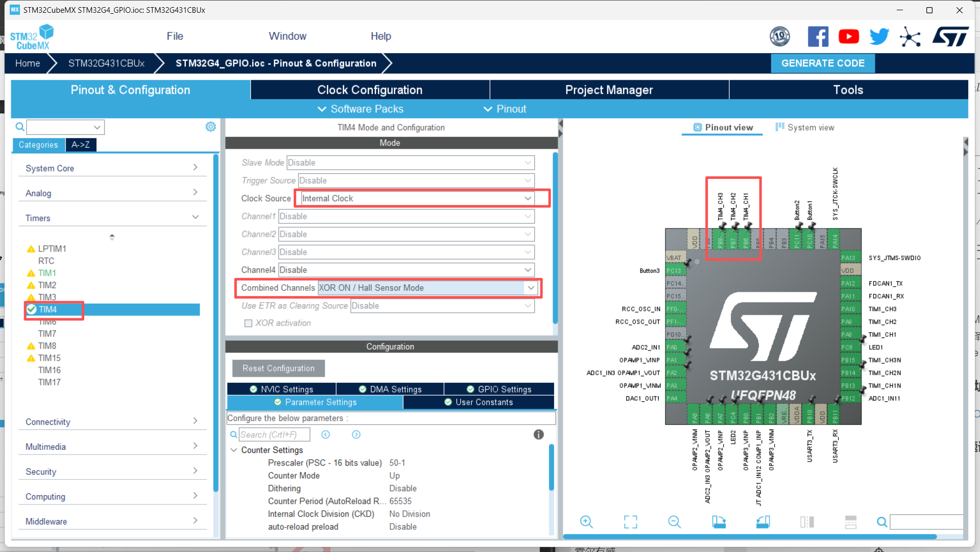Expand the Analog category

click(112, 193)
